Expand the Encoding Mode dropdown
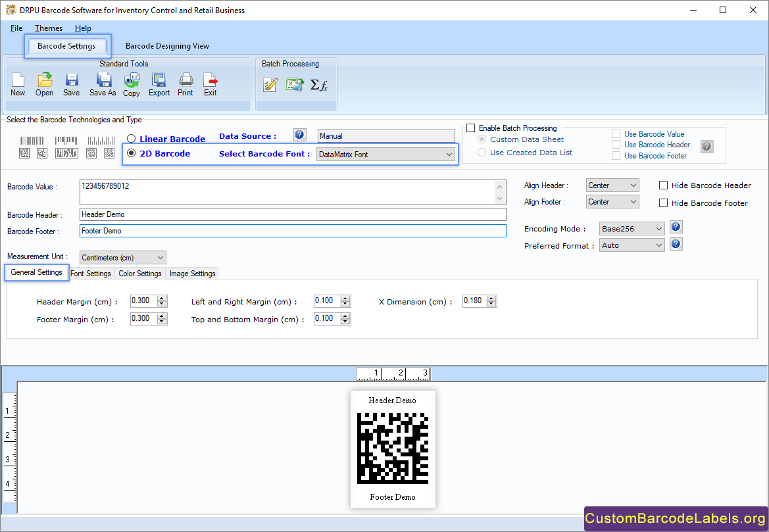The width and height of the screenshot is (769, 532). 632,228
